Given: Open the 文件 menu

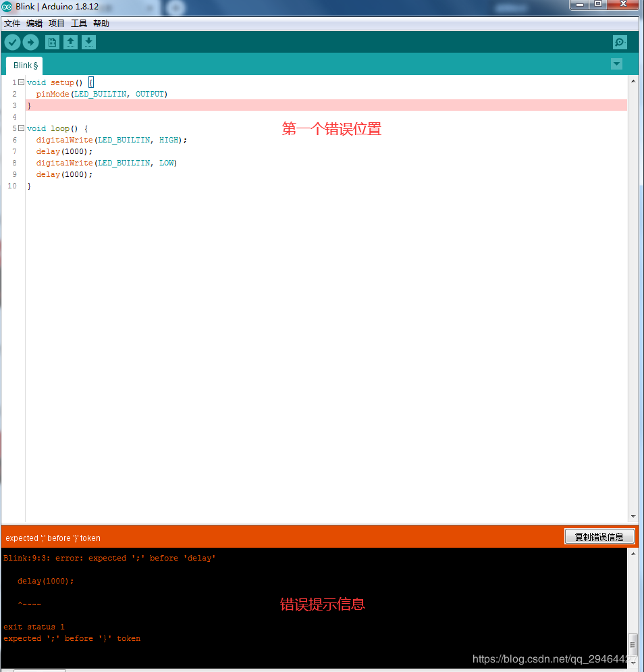Looking at the screenshot, I should pos(11,23).
